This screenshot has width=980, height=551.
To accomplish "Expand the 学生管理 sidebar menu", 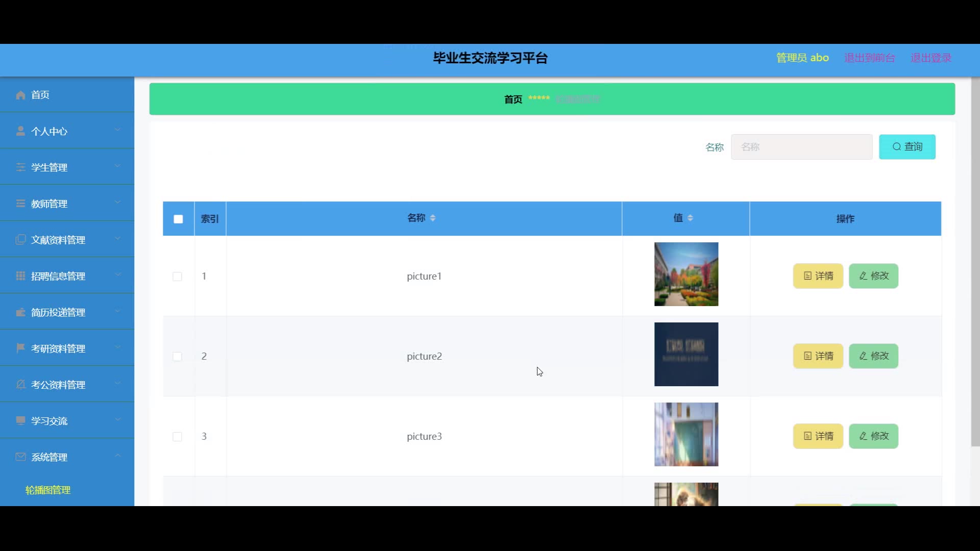I will 49,167.
